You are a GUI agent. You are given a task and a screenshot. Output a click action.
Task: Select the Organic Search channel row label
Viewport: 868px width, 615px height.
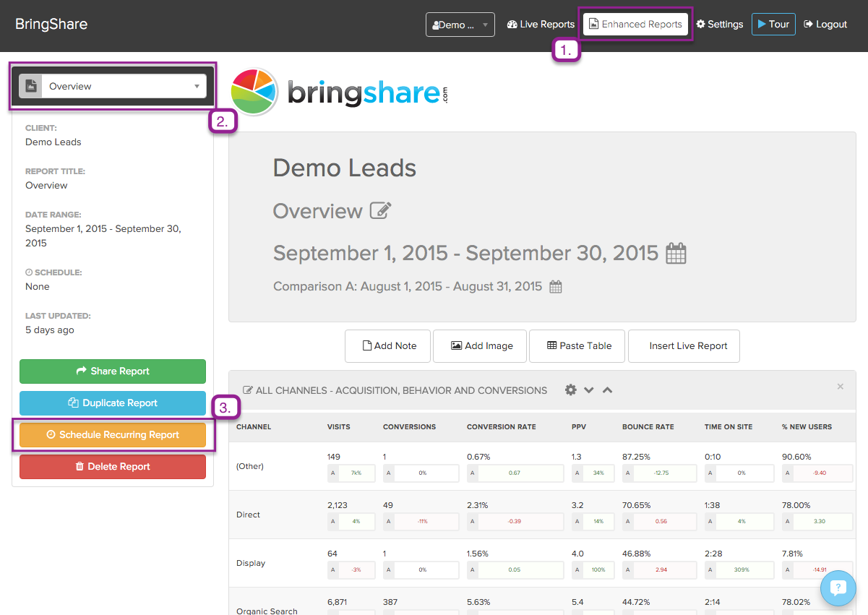tap(267, 611)
